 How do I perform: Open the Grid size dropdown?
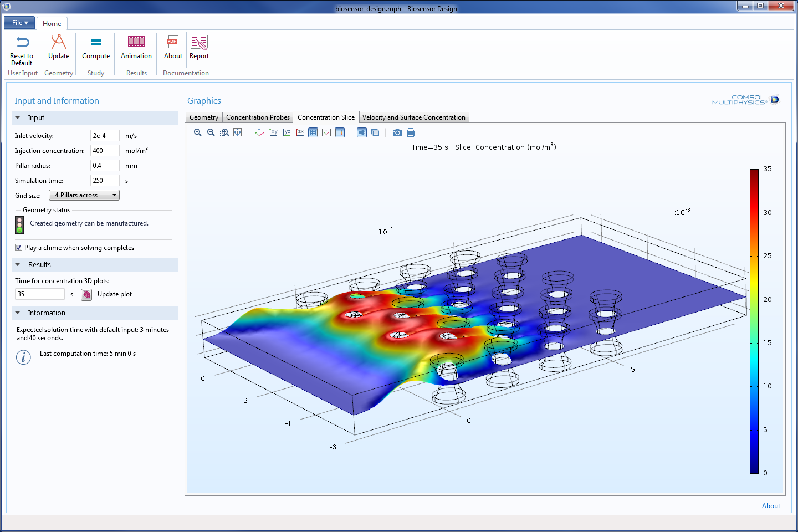click(84, 195)
